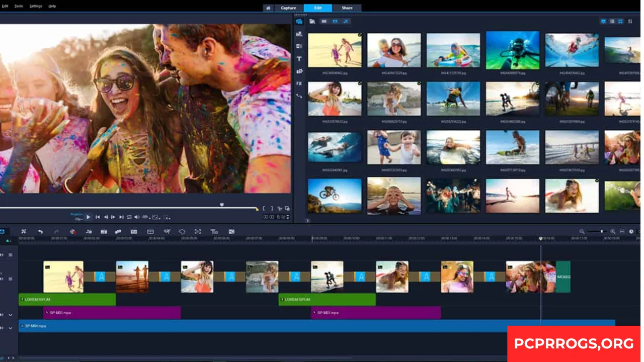This screenshot has height=362, width=644.
Task: Open the 3D Title Editor
Action: [214, 231]
